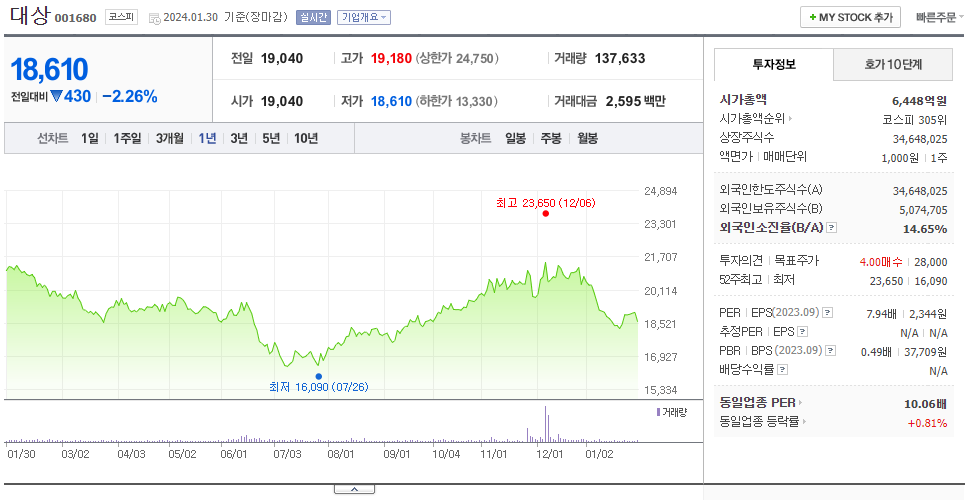Click the red 최고 23,650 marker dot

[x=545, y=214]
